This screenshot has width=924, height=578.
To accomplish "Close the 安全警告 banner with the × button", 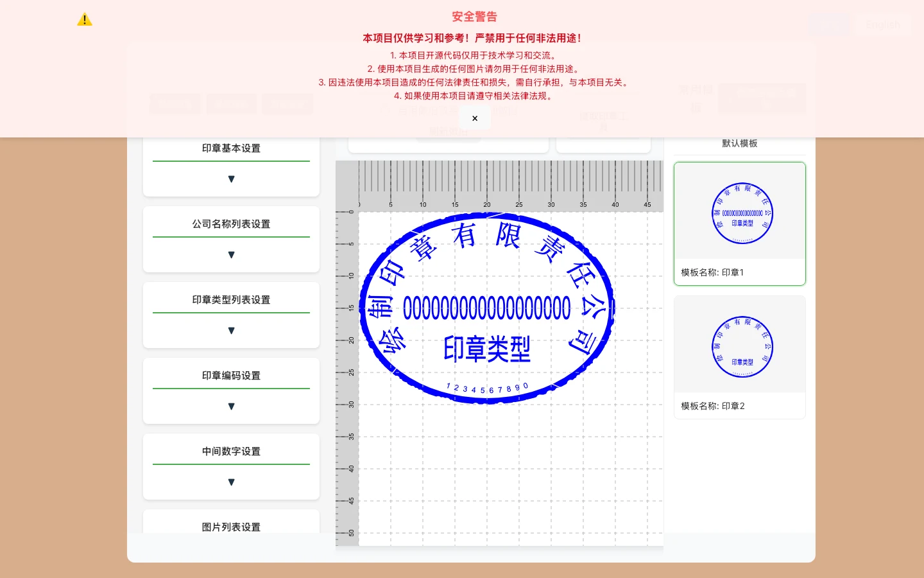I will (475, 118).
